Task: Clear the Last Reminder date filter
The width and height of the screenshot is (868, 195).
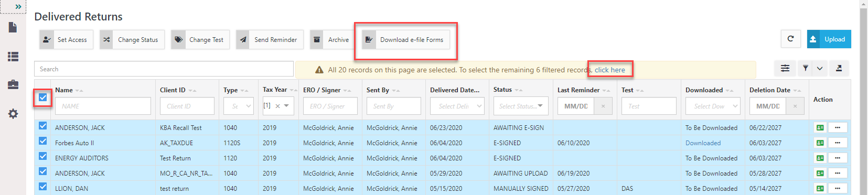Action: pyautogui.click(x=603, y=106)
